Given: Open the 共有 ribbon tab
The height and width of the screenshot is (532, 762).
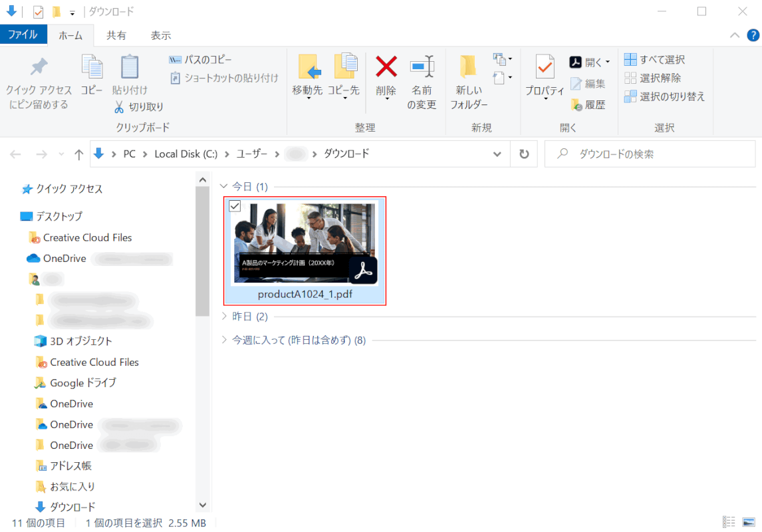Looking at the screenshot, I should coord(116,35).
